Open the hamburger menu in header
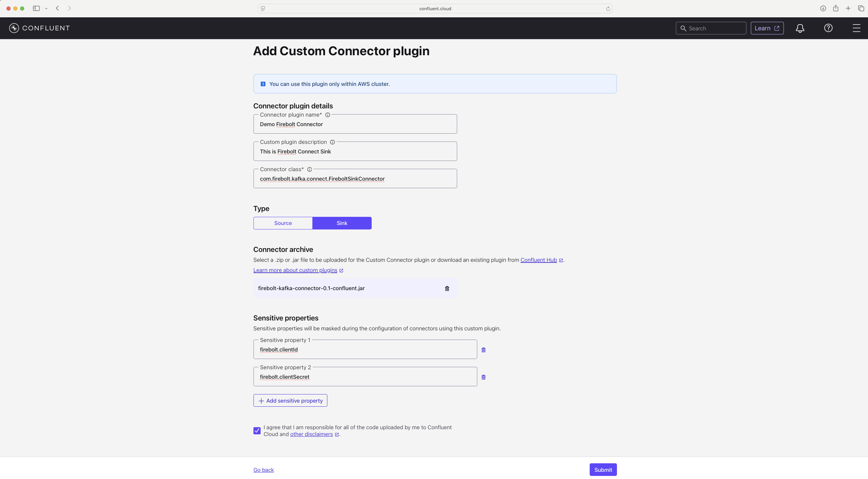Image resolution: width=868 pixels, height=479 pixels. pyautogui.click(x=856, y=28)
